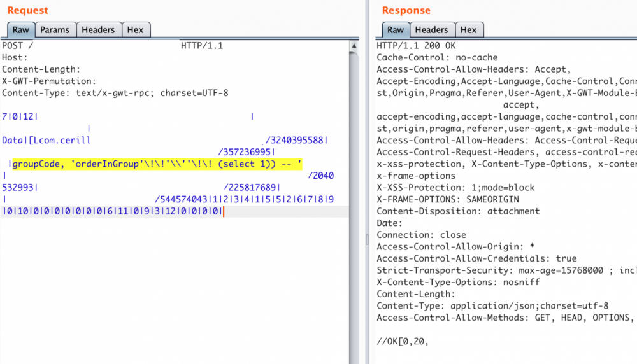The width and height of the screenshot is (637, 364).
Task: Select the Request Hex tab
Action: pyautogui.click(x=135, y=30)
